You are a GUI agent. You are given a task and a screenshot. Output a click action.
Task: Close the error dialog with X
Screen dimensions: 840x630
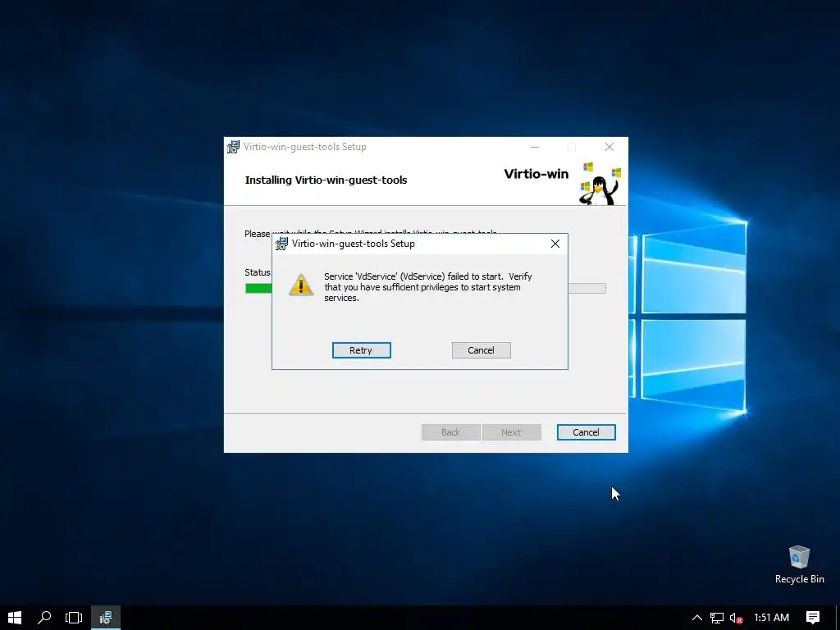pos(555,244)
